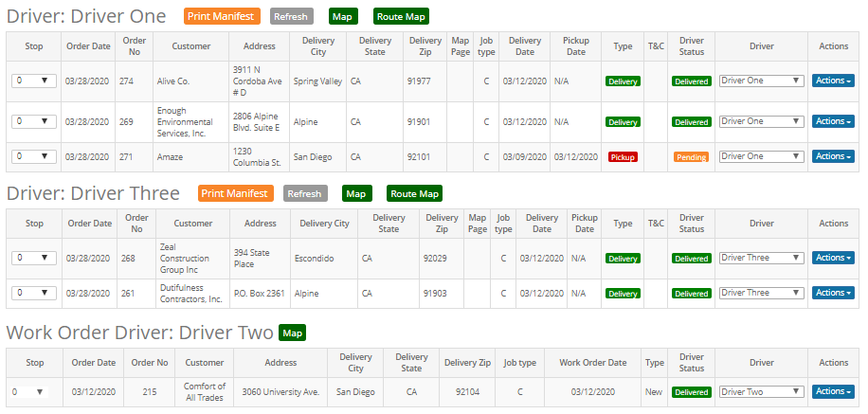Open Route Map for Driver Three
868x414 pixels.
[x=414, y=193]
